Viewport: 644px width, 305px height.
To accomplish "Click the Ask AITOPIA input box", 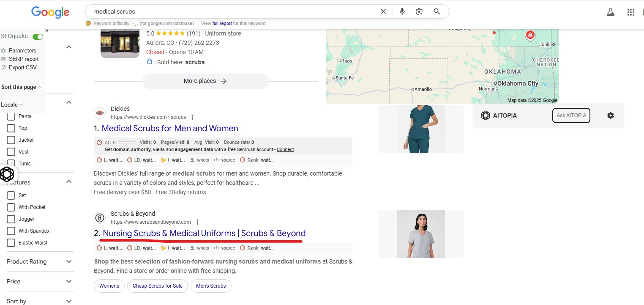I will tap(571, 115).
